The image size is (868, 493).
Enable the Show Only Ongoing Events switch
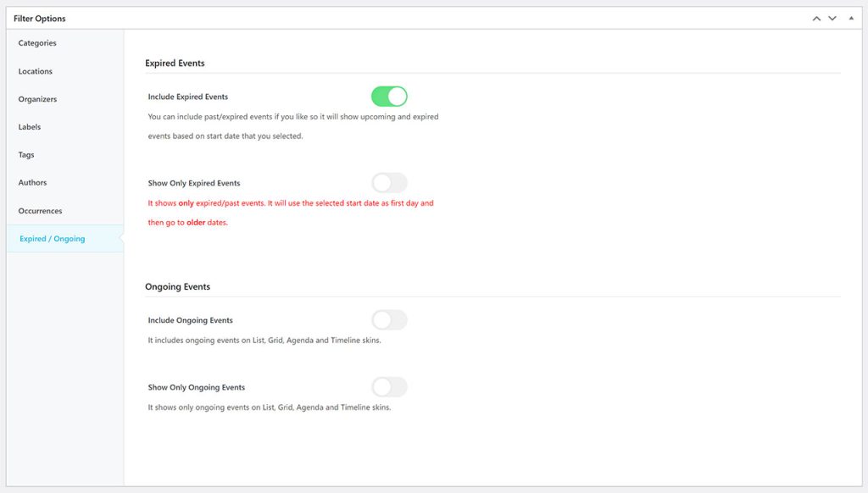pyautogui.click(x=389, y=386)
